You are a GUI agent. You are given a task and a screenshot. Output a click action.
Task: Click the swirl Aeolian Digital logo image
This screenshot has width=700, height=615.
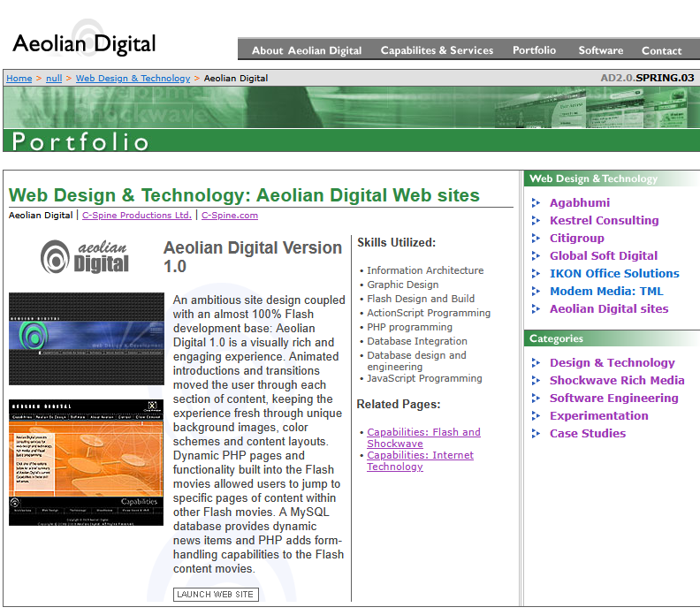(x=86, y=255)
